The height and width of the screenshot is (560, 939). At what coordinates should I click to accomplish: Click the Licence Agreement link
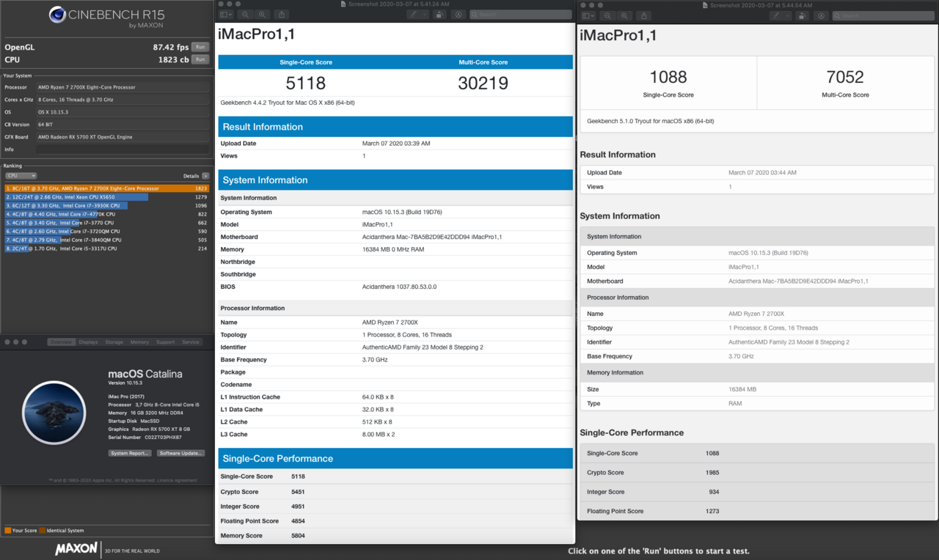click(x=175, y=480)
